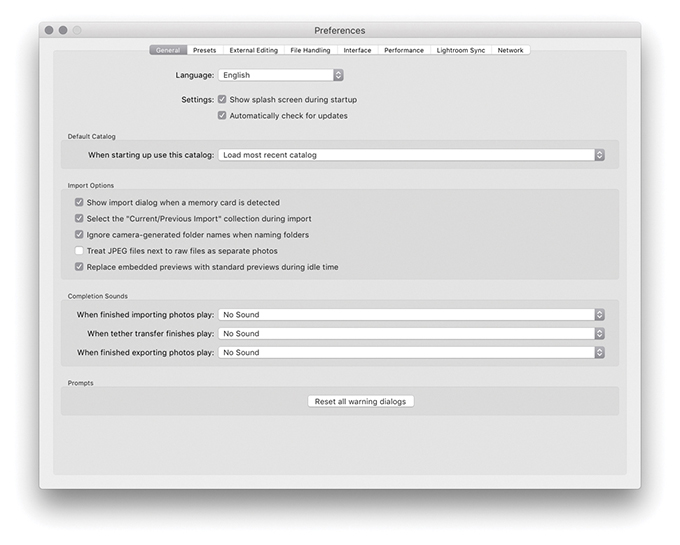Screen dimensions: 680x545
Task: Switch to the Lightroom Sync tab
Action: point(461,50)
